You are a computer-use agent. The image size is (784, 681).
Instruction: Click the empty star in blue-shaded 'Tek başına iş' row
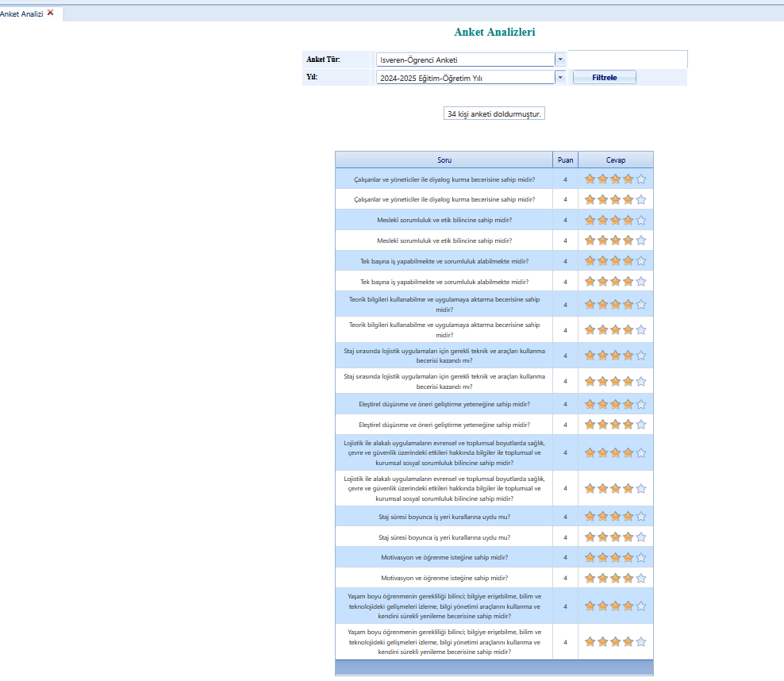tap(641, 261)
